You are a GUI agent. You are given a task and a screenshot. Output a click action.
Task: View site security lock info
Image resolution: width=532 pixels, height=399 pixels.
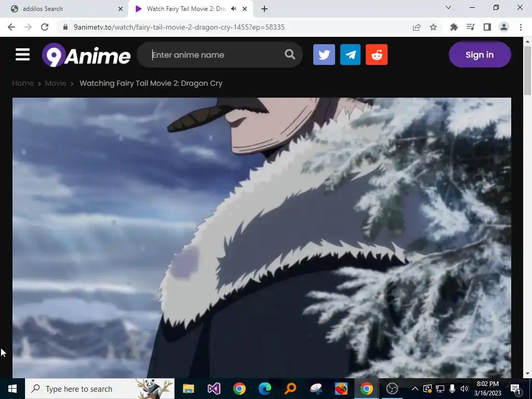(x=66, y=27)
